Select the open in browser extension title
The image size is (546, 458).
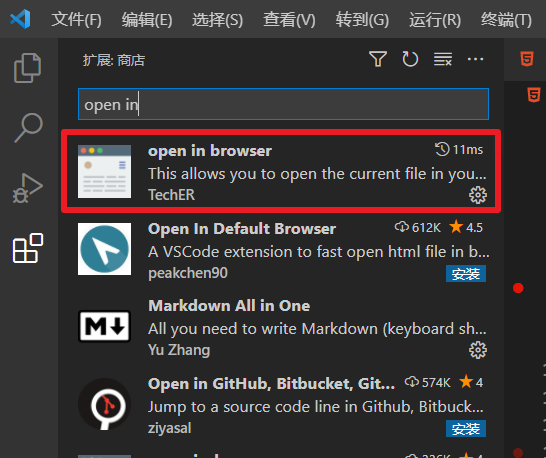click(x=210, y=151)
